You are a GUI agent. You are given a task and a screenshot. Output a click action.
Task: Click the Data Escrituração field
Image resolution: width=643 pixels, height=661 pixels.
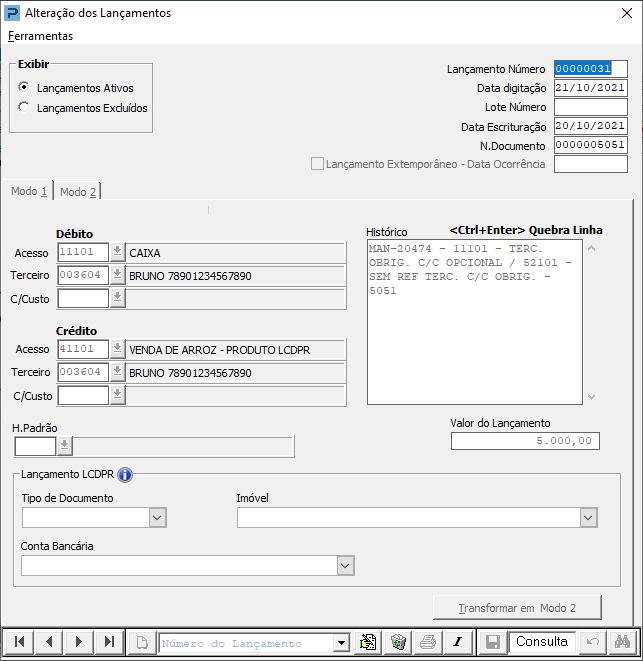coord(591,126)
